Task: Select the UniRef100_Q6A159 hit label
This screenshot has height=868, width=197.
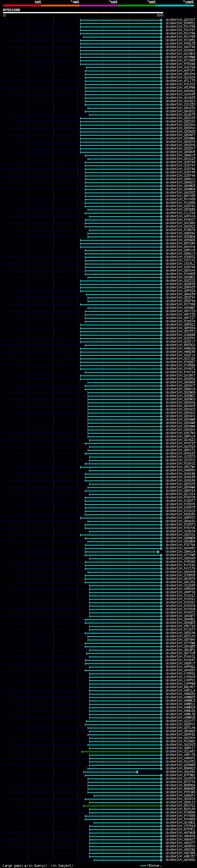Action: tap(180, 294)
